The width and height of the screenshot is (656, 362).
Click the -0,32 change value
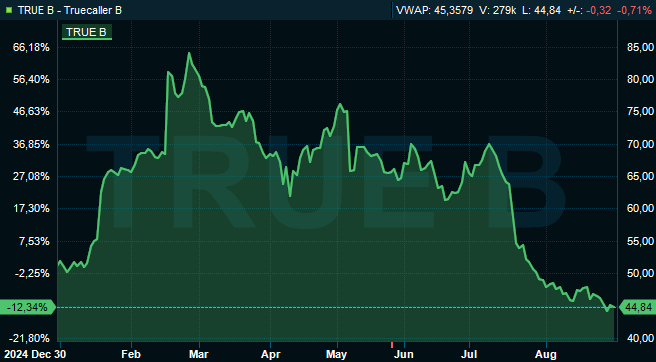[x=600, y=10]
